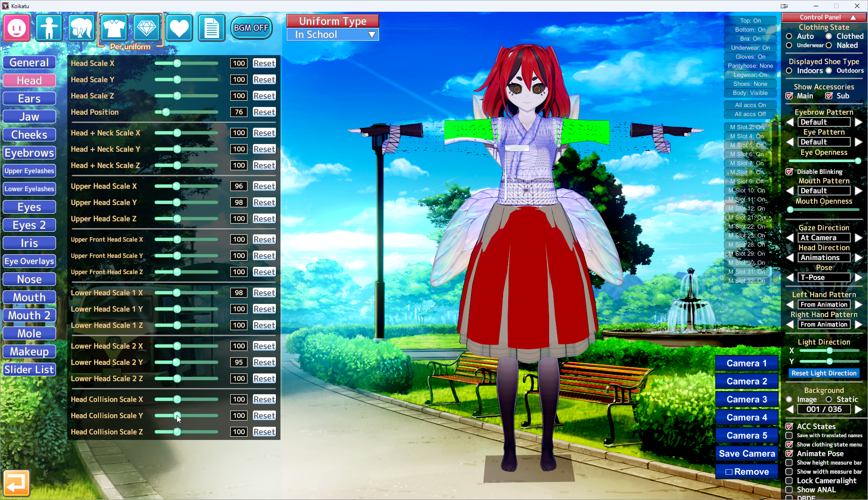The width and height of the screenshot is (868, 500).
Task: Toggle Sub accessories checkbox
Action: click(x=829, y=96)
